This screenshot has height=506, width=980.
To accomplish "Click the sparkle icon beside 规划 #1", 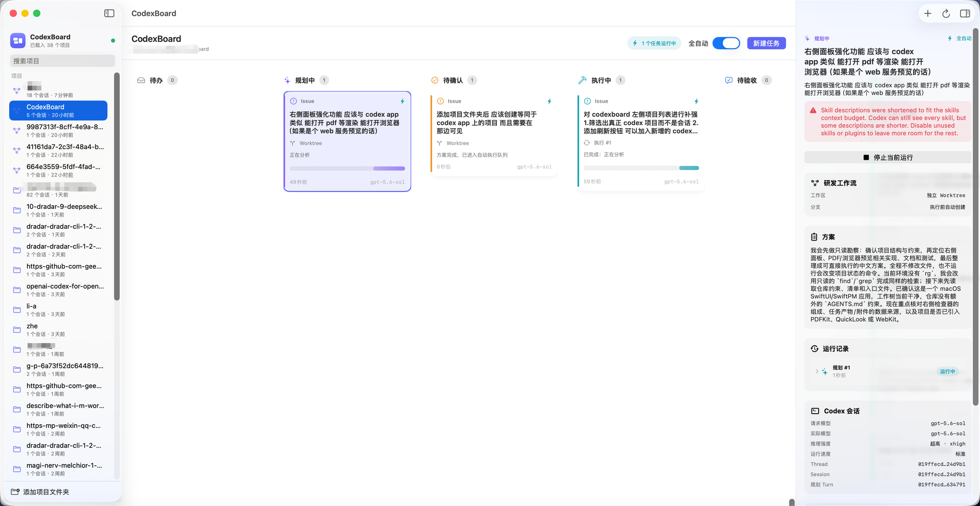I will click(x=825, y=372).
